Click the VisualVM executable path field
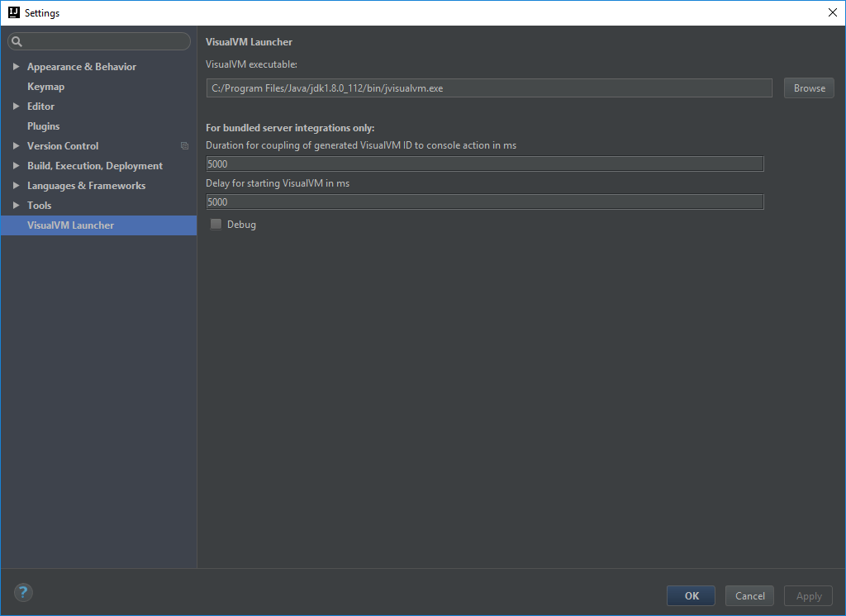Screen dimensions: 846x616 pos(487,88)
